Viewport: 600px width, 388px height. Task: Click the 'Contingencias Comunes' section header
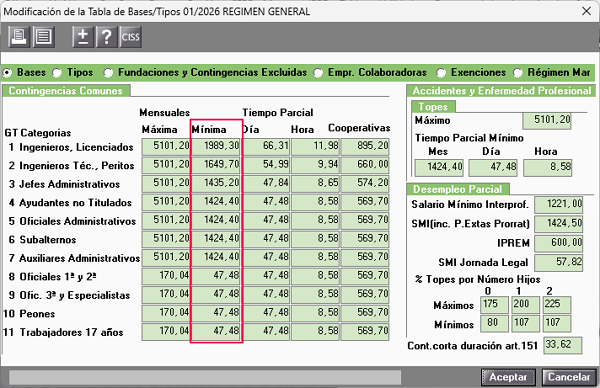pyautogui.click(x=66, y=91)
